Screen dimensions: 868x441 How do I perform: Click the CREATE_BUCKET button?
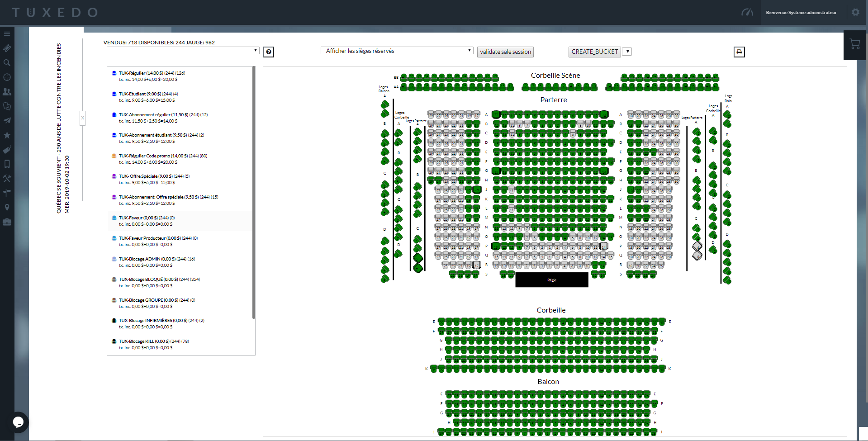point(594,52)
